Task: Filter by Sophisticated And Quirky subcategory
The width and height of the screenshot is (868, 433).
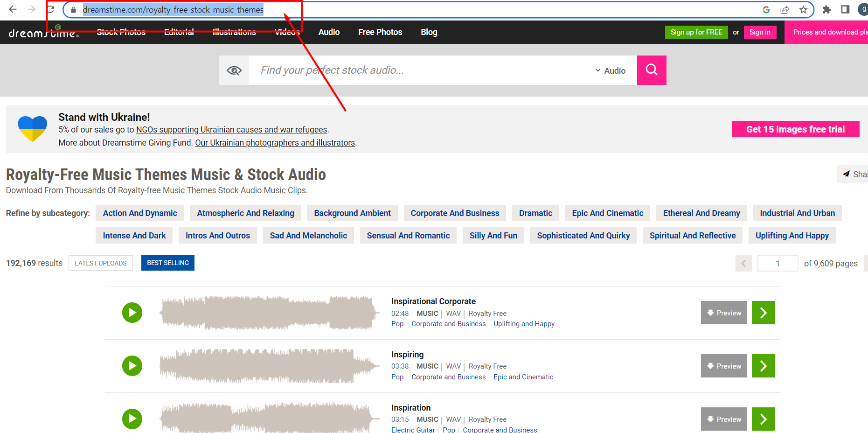Action: [x=583, y=236]
